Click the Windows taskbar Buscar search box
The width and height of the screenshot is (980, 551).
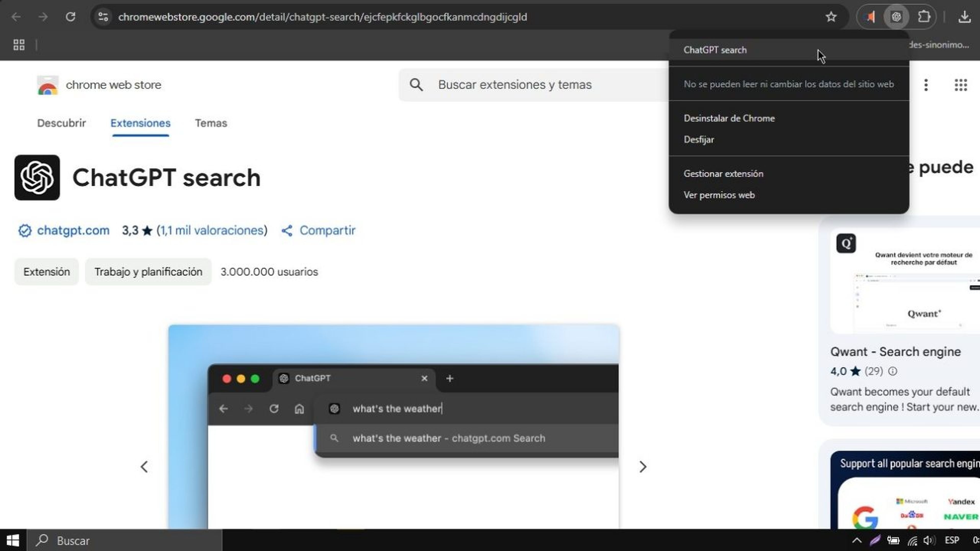click(x=124, y=540)
